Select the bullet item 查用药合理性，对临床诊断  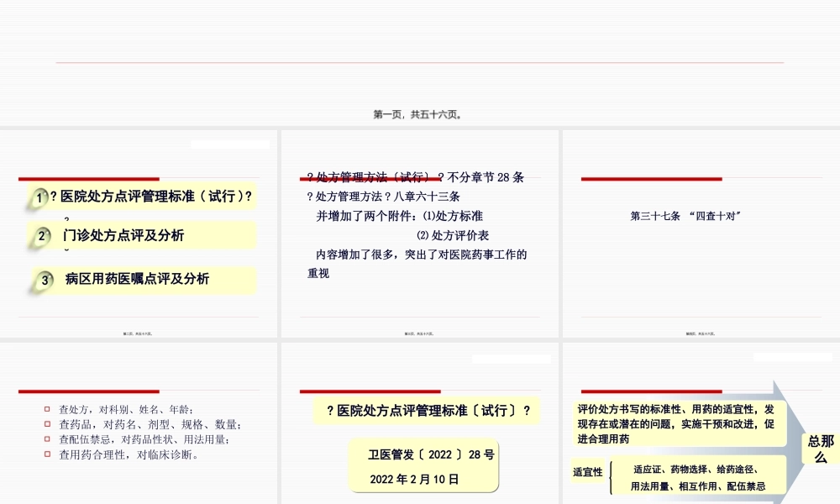coord(129,456)
